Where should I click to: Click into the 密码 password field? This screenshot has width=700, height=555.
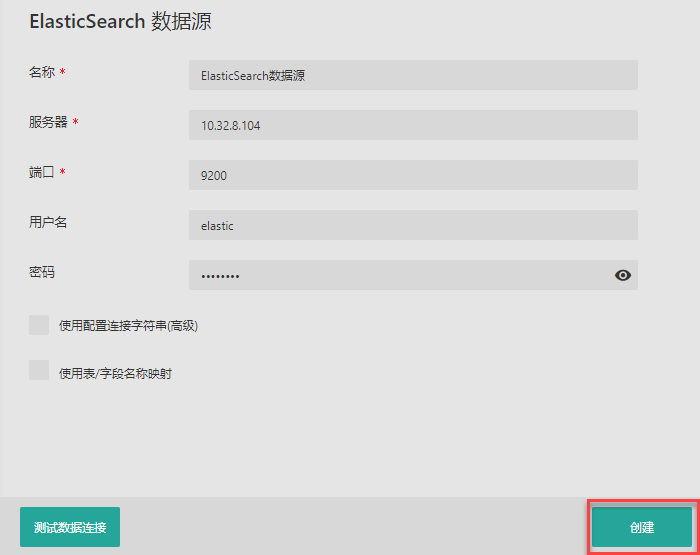[x=413, y=275]
